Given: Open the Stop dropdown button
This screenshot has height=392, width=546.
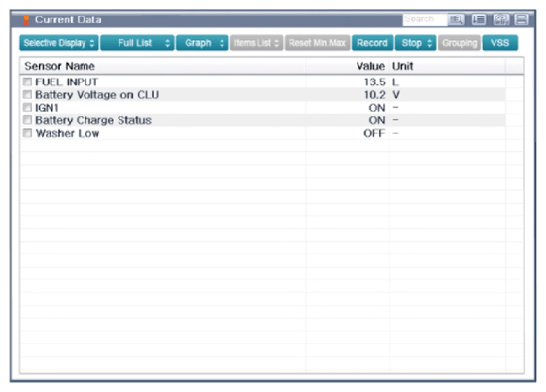Looking at the screenshot, I should 416,43.
